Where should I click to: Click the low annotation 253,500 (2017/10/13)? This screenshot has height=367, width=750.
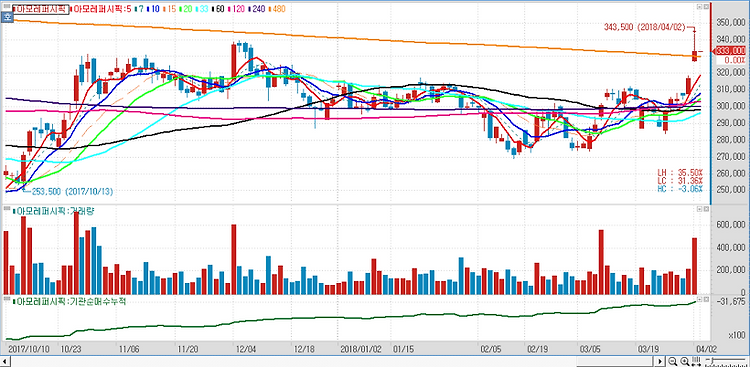coord(73,191)
